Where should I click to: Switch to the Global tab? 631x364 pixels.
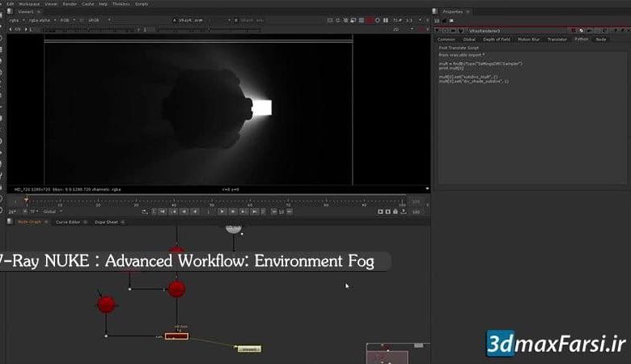tap(469, 40)
